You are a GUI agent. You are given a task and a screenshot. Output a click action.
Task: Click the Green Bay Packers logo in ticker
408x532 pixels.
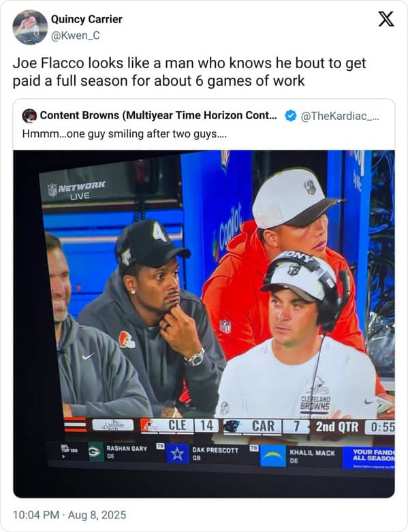pos(95,452)
